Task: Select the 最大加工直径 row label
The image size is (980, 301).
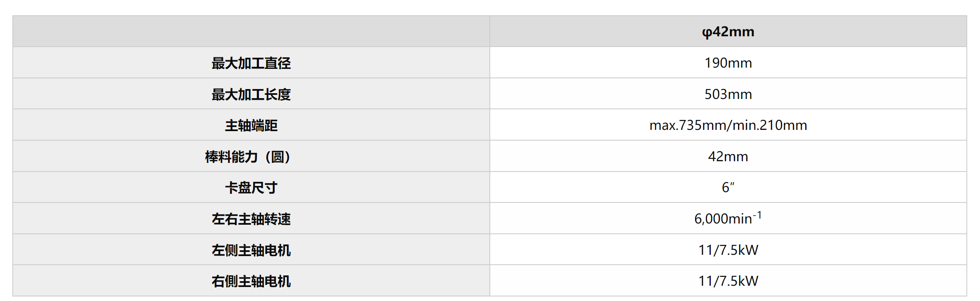Action: coord(251,63)
